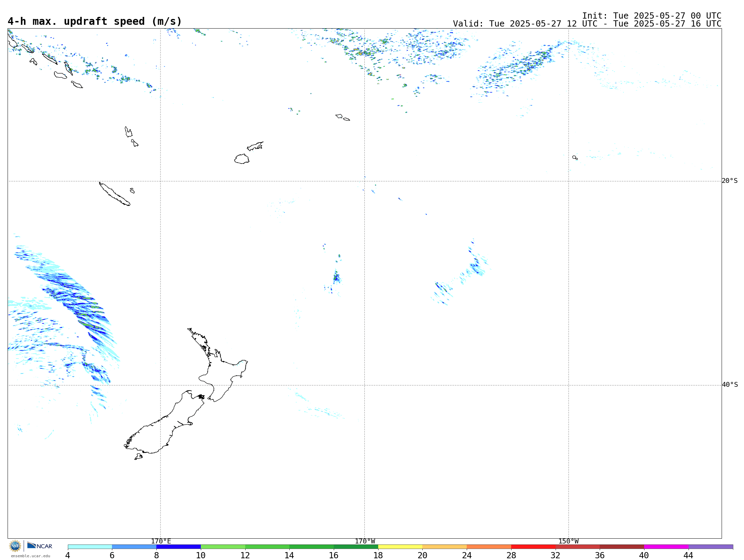Click the New Caledonia island outline

click(115, 194)
